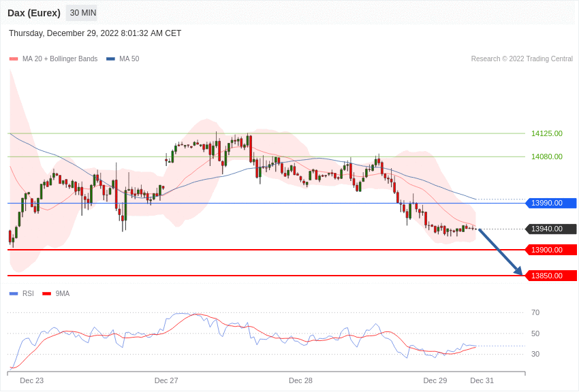Click the Dax (Eurex) chart title
Screen dimensions: 579x392
[x=34, y=13]
